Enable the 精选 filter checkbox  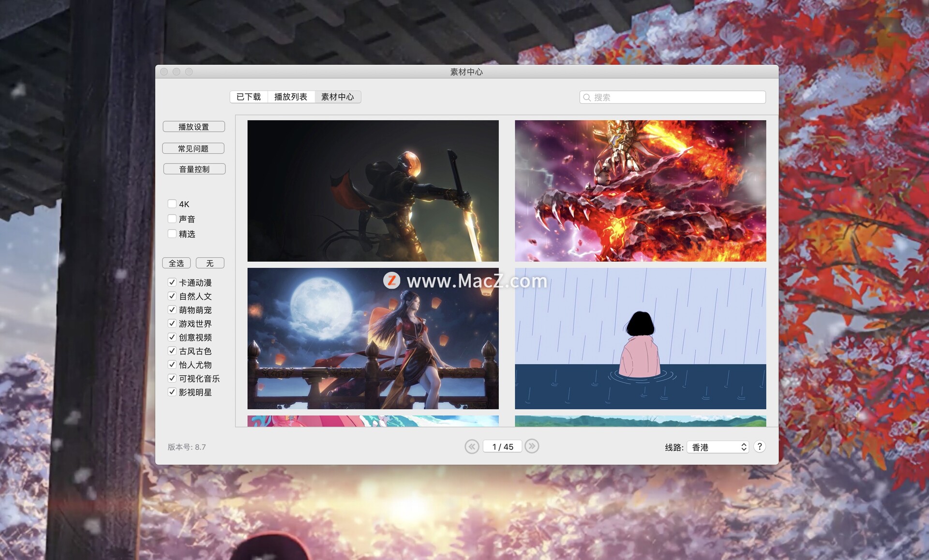pyautogui.click(x=172, y=234)
